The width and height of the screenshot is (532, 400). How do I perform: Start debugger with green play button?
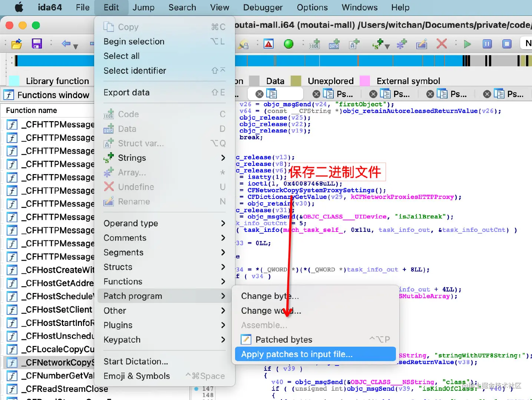pos(467,44)
